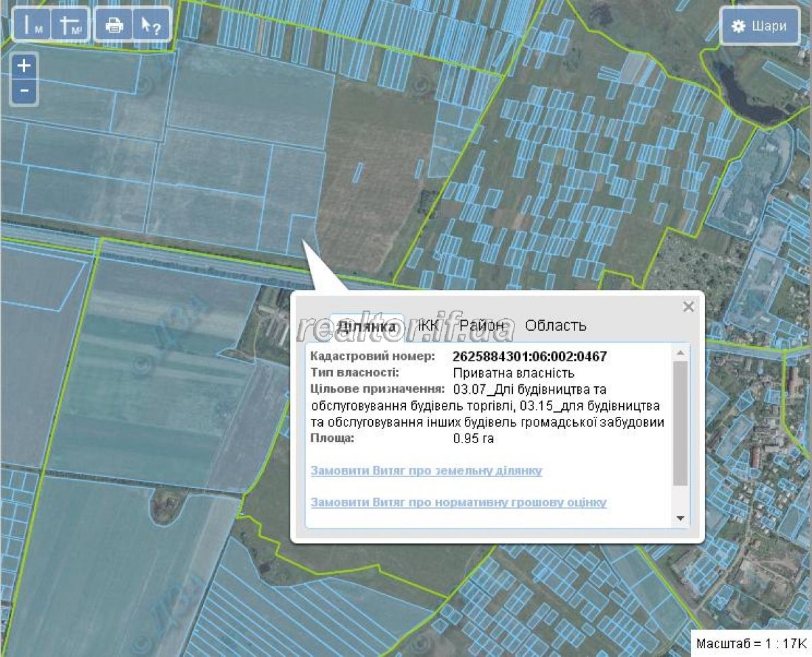Click the Масштаб = 1 : 17K indicator

pyautogui.click(x=750, y=643)
